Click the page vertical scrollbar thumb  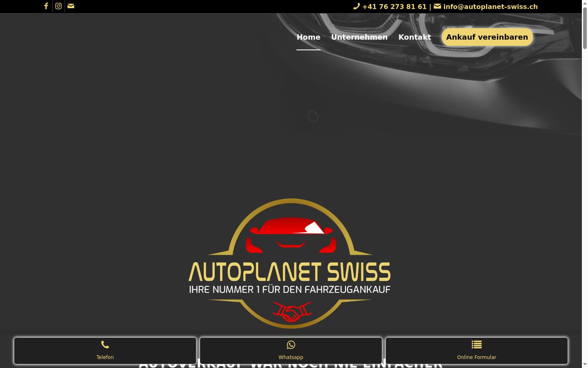pos(585,27)
